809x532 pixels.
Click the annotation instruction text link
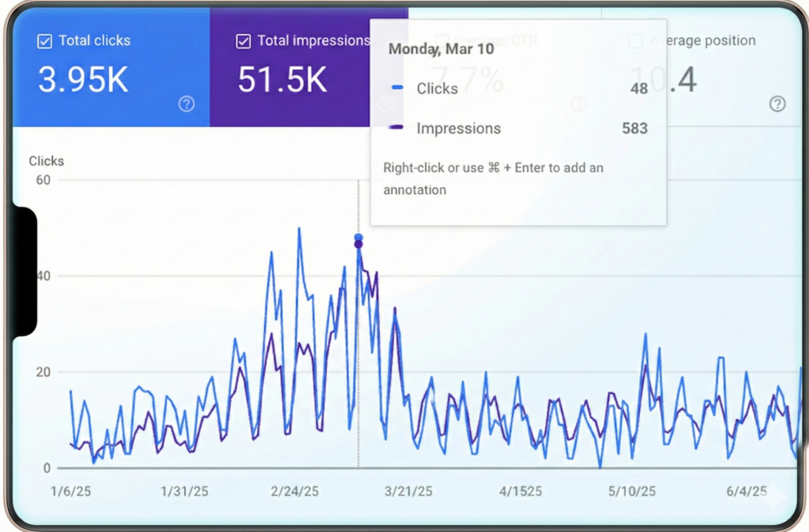coord(493,178)
